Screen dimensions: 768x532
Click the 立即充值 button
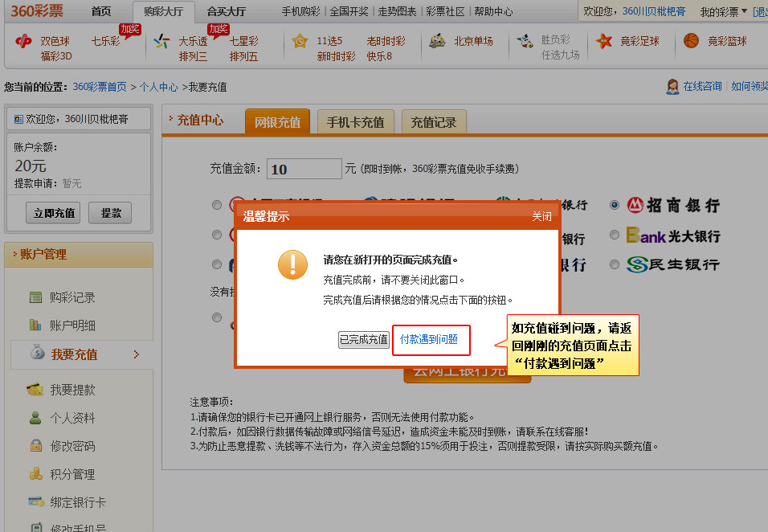(x=53, y=213)
